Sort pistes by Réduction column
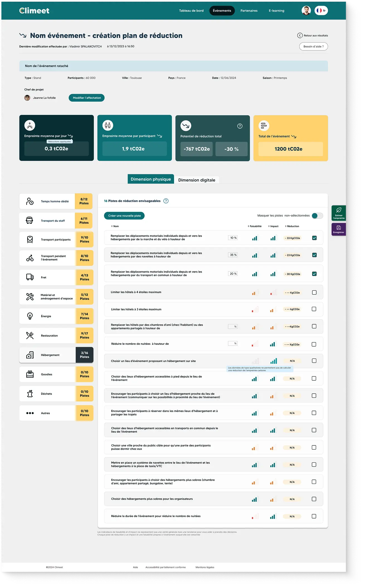 292,226
